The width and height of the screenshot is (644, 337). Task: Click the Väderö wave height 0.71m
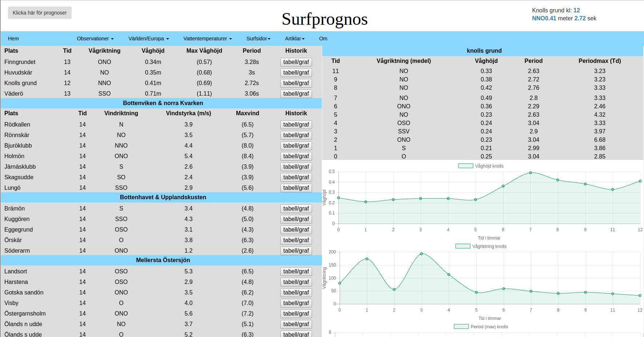153,94
